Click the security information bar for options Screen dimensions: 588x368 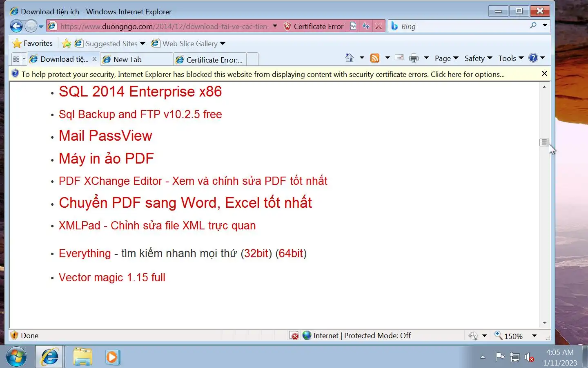pyautogui.click(x=274, y=74)
